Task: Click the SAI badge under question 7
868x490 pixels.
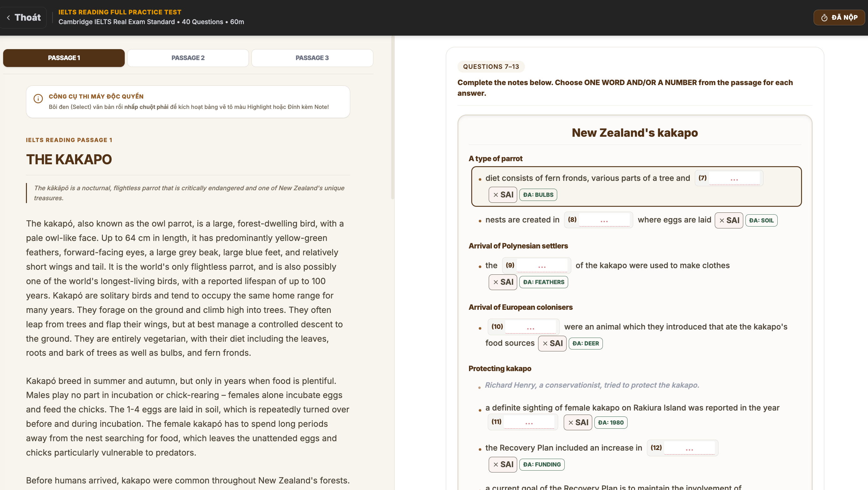Action: point(503,195)
